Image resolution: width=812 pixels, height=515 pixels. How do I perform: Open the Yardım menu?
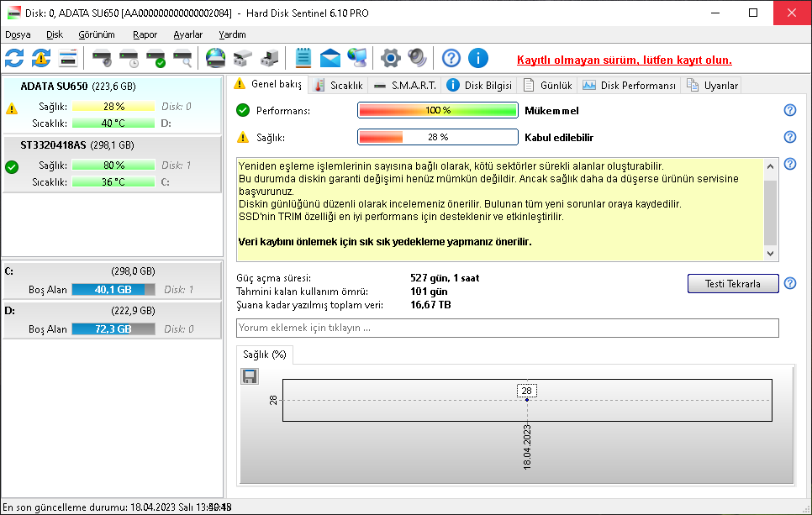coord(232,34)
